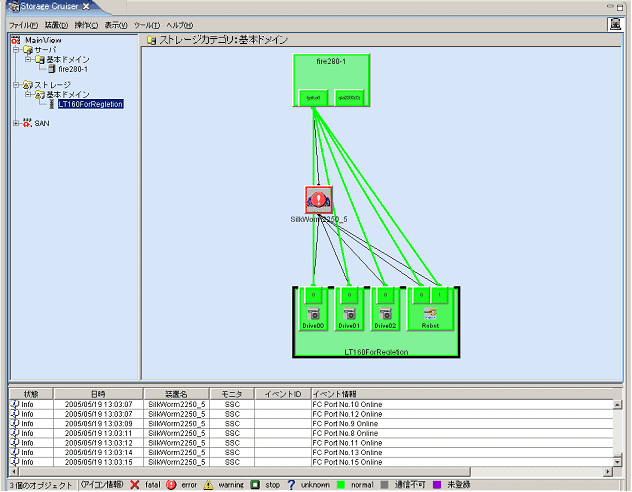Select the FC Port No.9 Online event
Viewport: 632px width, 492px height.
coord(311,423)
